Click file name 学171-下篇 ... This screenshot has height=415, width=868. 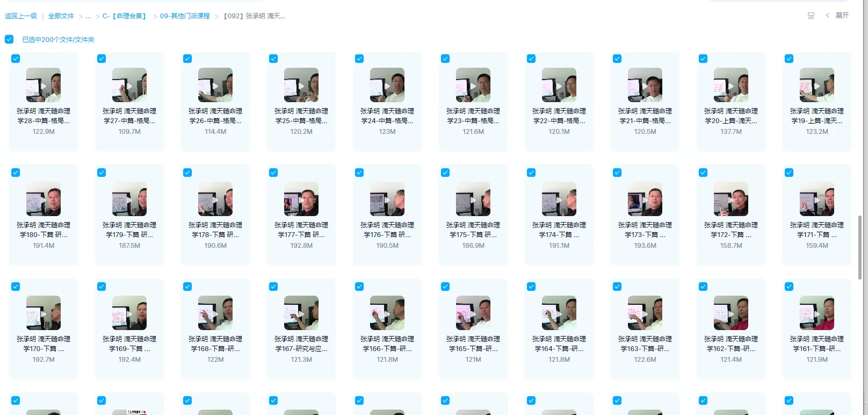[817, 230]
